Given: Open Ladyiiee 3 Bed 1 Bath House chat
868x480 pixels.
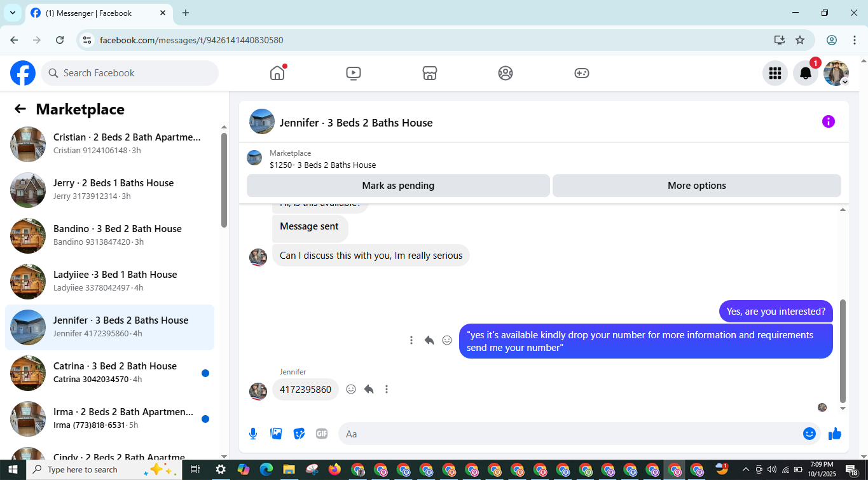Looking at the screenshot, I should [x=109, y=282].
